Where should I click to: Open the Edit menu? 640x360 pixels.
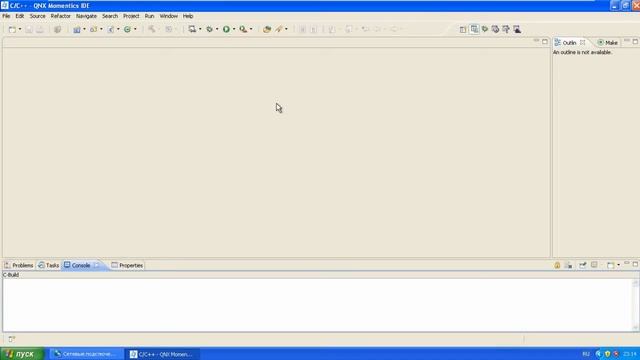tap(20, 16)
